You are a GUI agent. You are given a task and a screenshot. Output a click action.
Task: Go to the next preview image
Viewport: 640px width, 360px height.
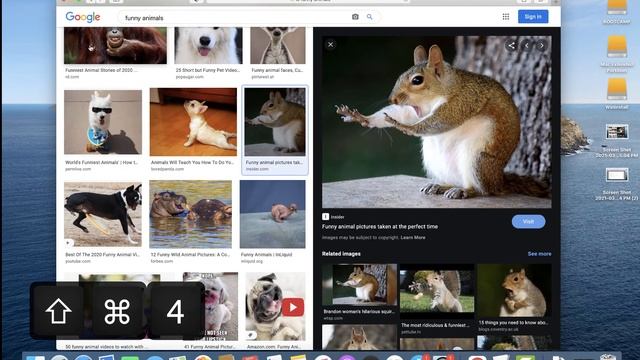(x=541, y=46)
